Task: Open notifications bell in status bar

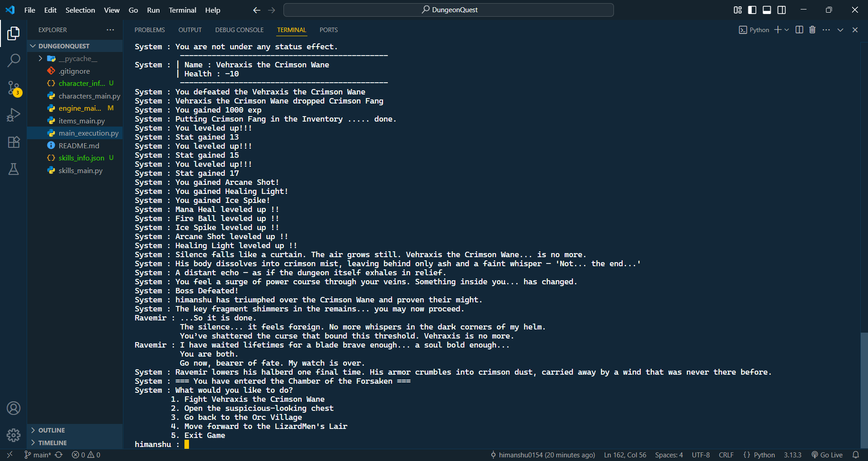Action: tap(856, 455)
